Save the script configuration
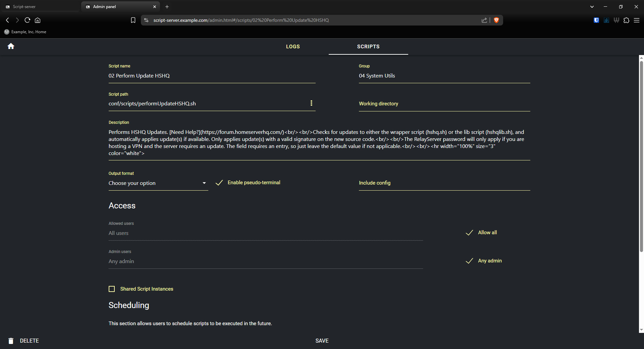 (x=322, y=341)
